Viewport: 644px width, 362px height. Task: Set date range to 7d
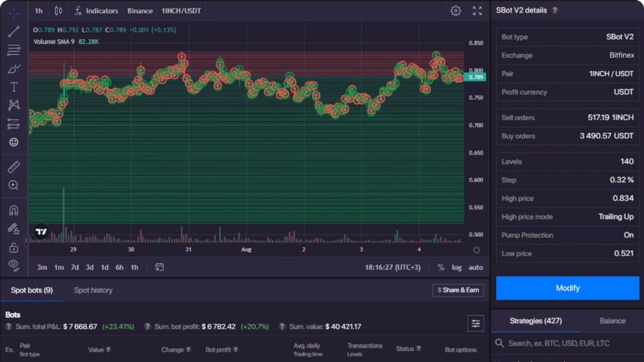pyautogui.click(x=75, y=267)
